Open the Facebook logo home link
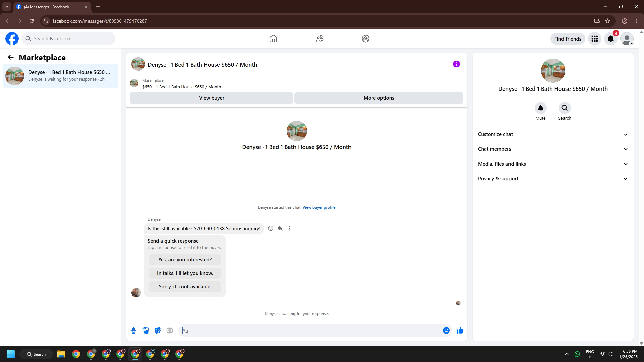 point(12,39)
